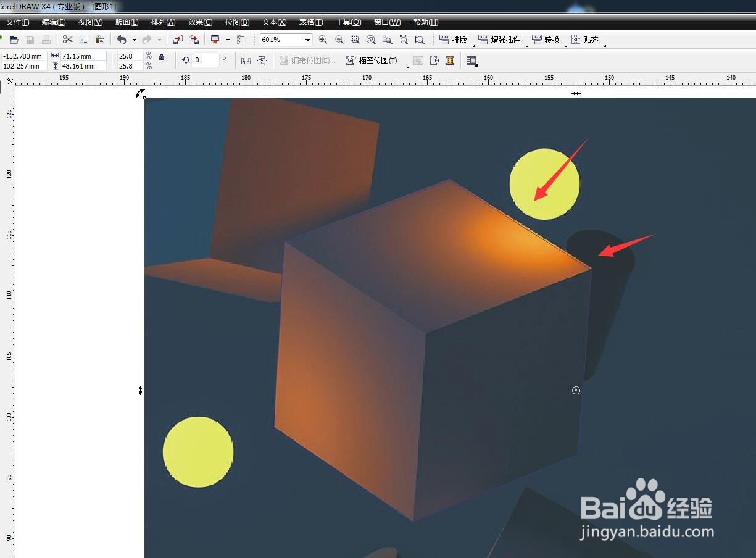Undo the last action
Screen dimensions: 756x558
click(122, 40)
